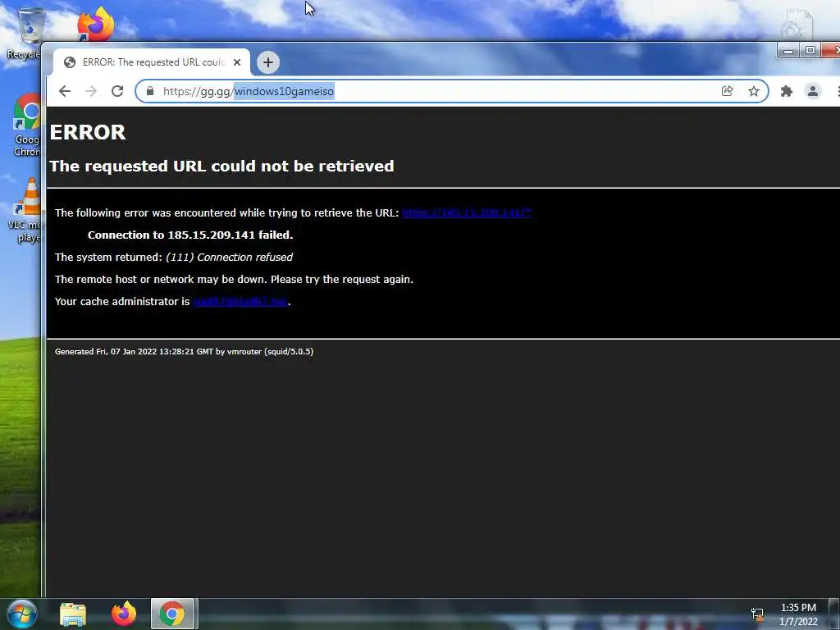The image size is (840, 630).
Task: Open the taskbar clock showing 1:35 PM
Action: (x=798, y=614)
